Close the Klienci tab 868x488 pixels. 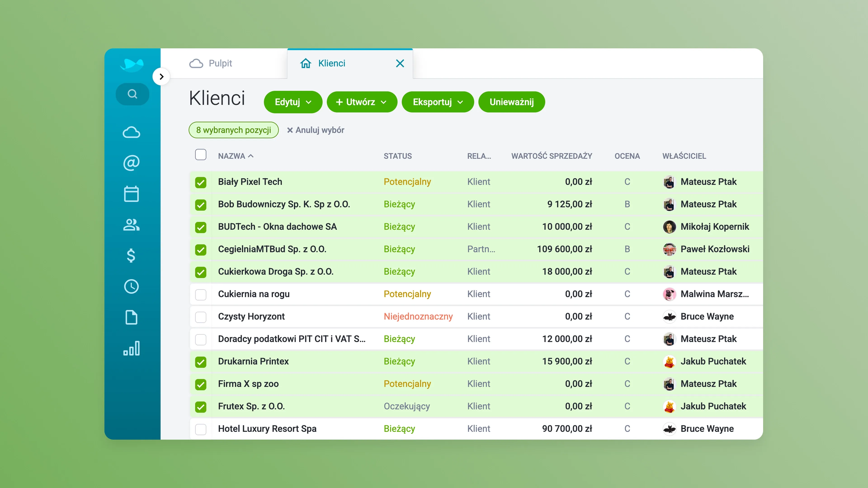(400, 63)
